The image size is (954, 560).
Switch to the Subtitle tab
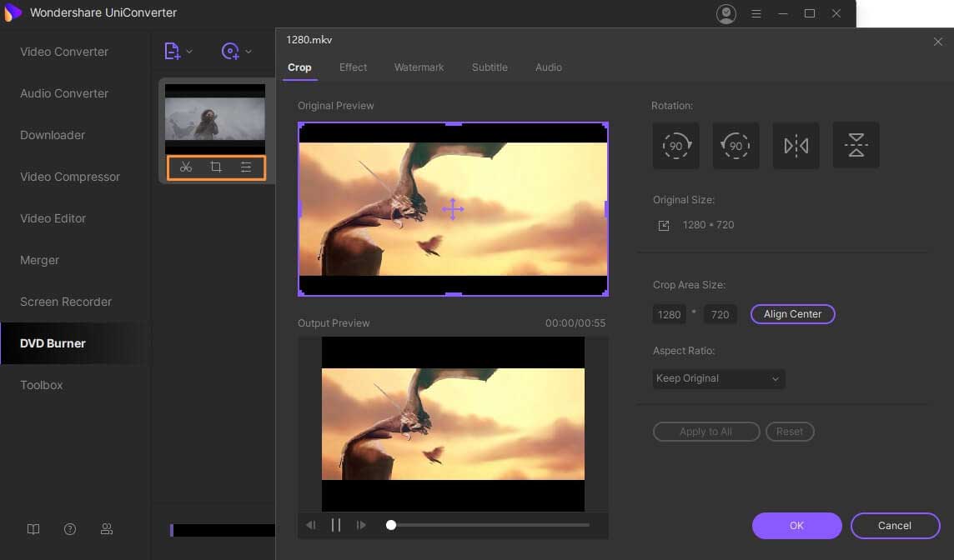click(490, 67)
